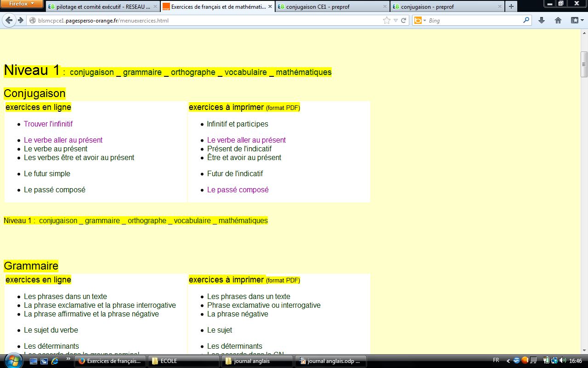Screen dimensions: 588x368
Task: Select the 'Exercices de français et de mathémati…' tab
Action: click(x=218, y=6)
